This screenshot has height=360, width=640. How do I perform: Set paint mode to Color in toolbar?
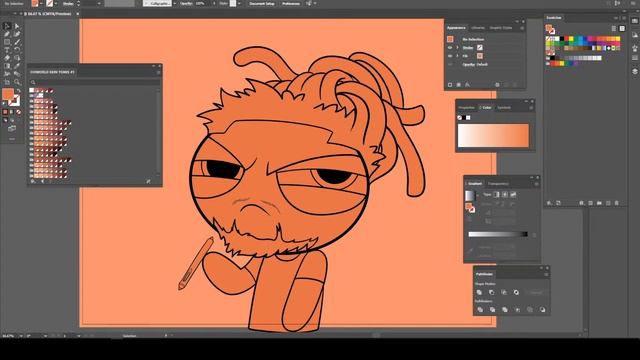(5, 112)
